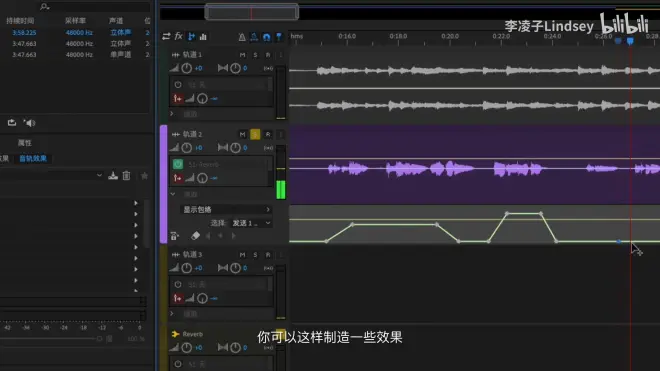Mute 轨道 3 with its M button
This screenshot has height=371, width=660.
(x=242, y=255)
